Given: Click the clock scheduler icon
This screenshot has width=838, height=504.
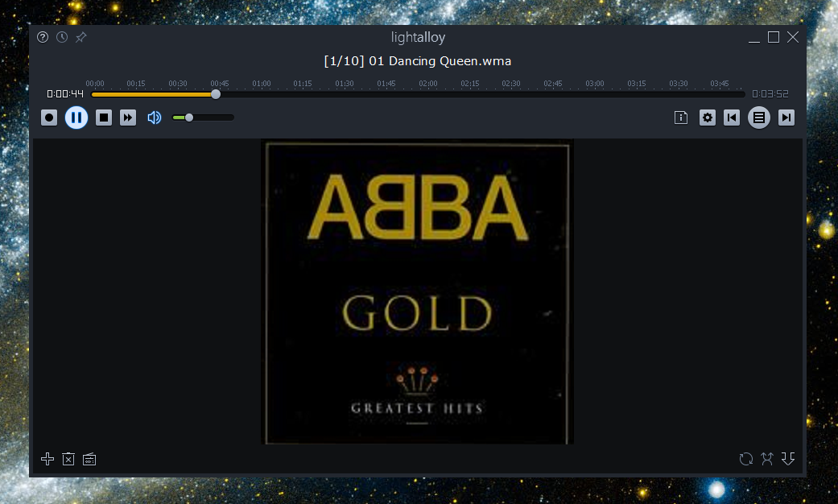Looking at the screenshot, I should pyautogui.click(x=62, y=37).
